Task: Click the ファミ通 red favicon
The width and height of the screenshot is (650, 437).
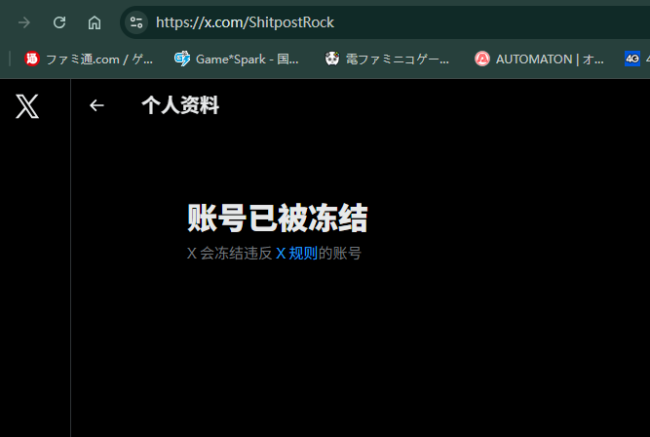Action: 32,59
